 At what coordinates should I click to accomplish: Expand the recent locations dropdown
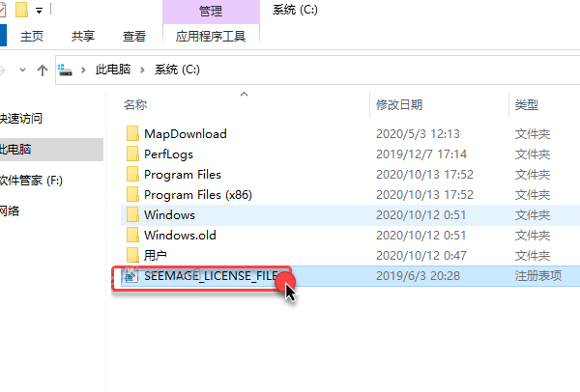pyautogui.click(x=22, y=70)
